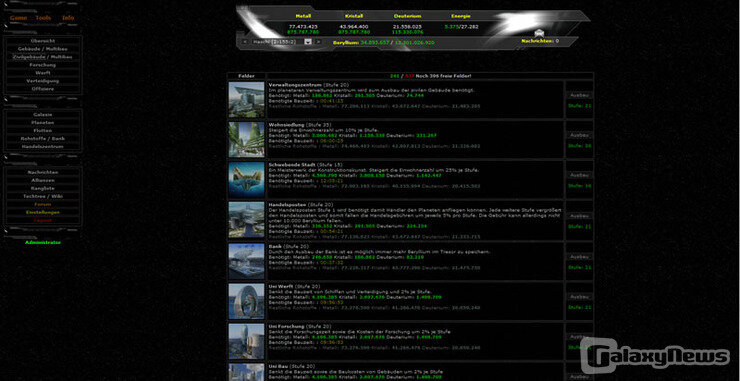Screen dimensions: 740x381
Task: Click the Metall resource header
Action: pos(303,16)
